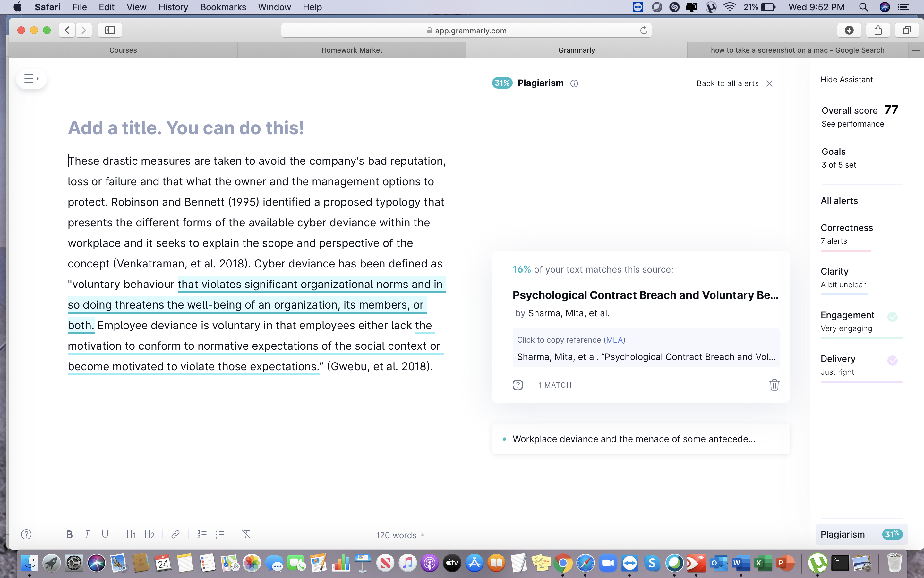Create a numbered list
924x578 pixels.
coord(202,534)
